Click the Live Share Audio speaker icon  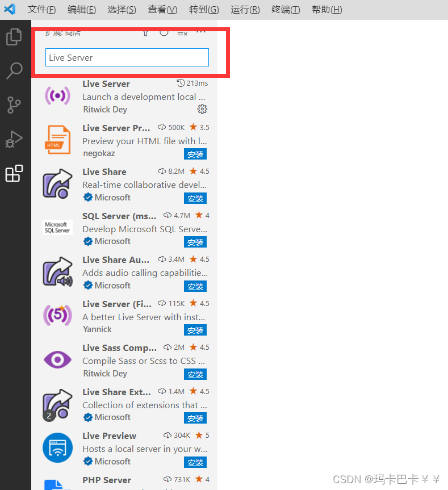pyautogui.click(x=57, y=272)
